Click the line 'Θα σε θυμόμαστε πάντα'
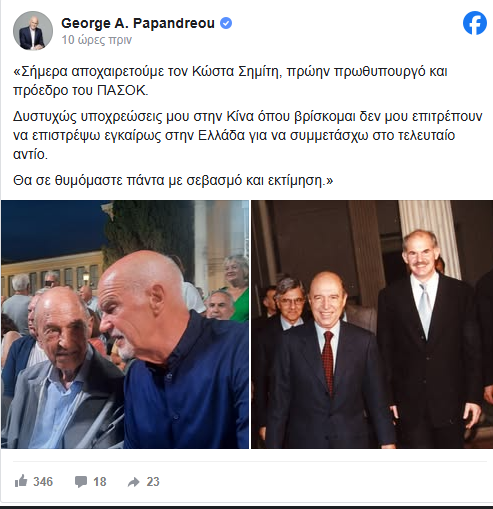The width and height of the screenshot is (493, 509). pos(173,180)
